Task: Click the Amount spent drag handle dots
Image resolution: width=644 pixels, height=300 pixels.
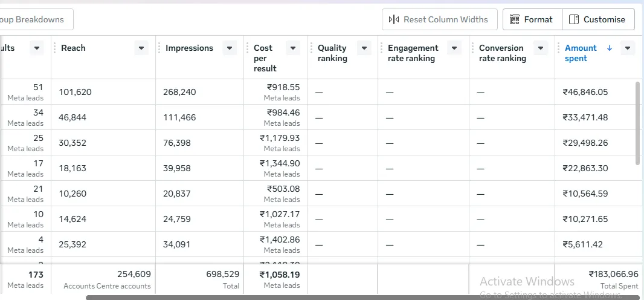Action: (x=559, y=48)
